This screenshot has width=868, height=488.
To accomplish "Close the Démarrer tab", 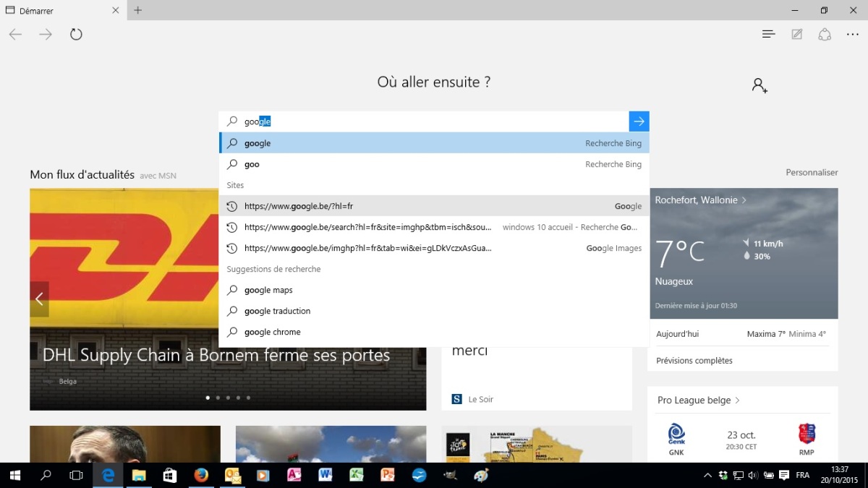I will [x=116, y=11].
